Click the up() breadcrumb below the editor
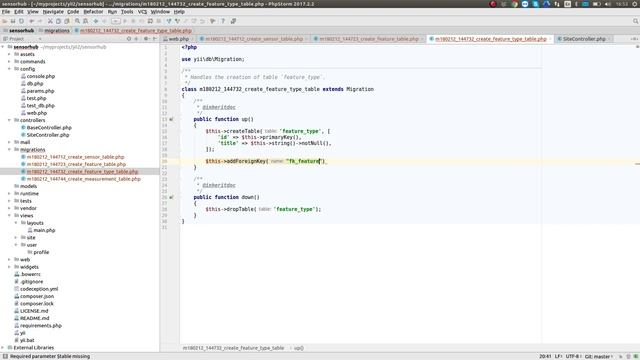Image resolution: width=640 pixels, height=360 pixels. (x=299, y=348)
